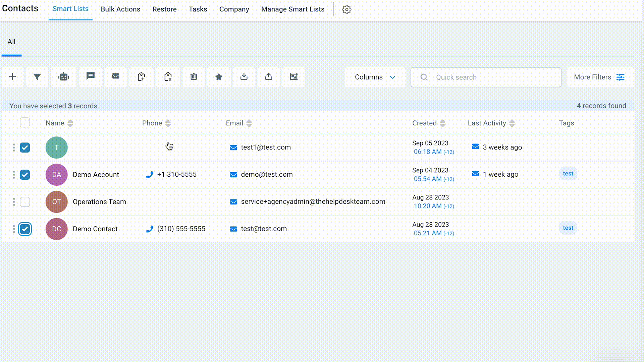Open the pipeline filter funnel icon

click(37, 77)
